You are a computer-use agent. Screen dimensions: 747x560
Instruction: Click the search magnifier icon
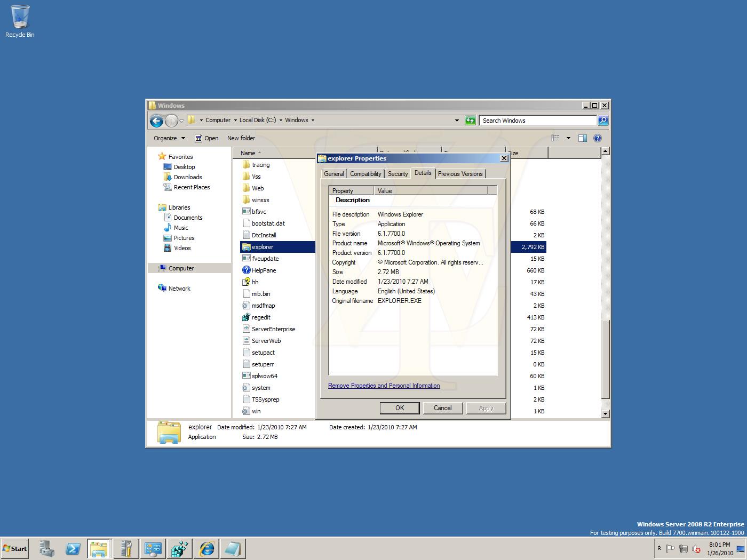click(x=603, y=121)
